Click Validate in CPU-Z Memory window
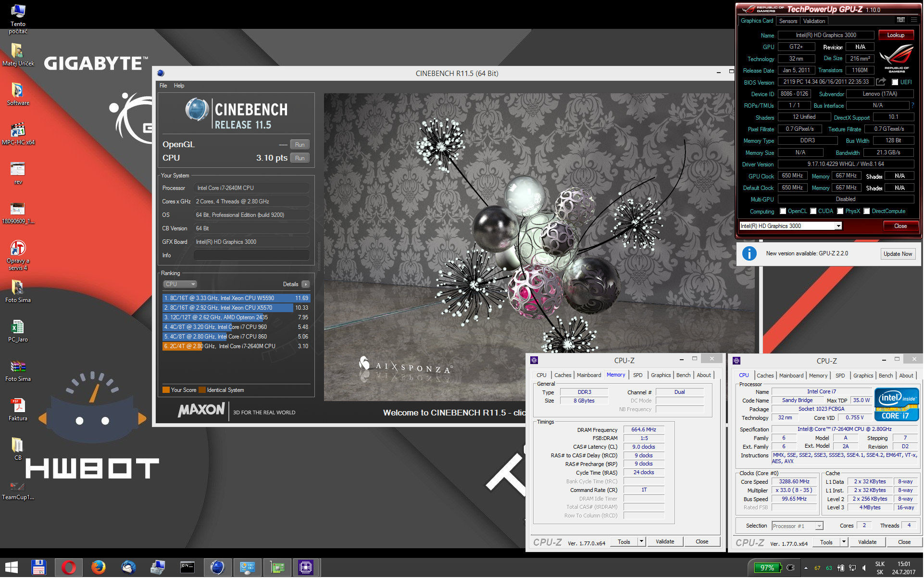 665,542
